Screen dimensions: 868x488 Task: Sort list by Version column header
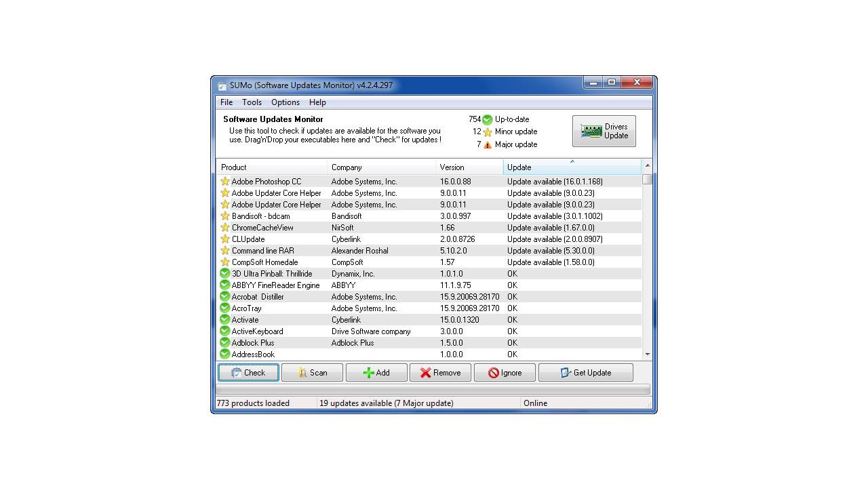pyautogui.click(x=470, y=167)
